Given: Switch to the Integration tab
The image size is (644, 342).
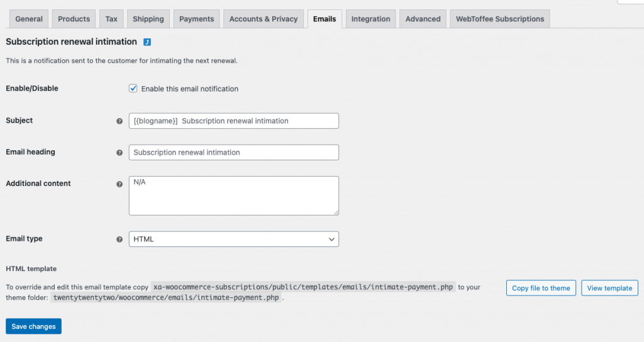Looking at the screenshot, I should 371,19.
